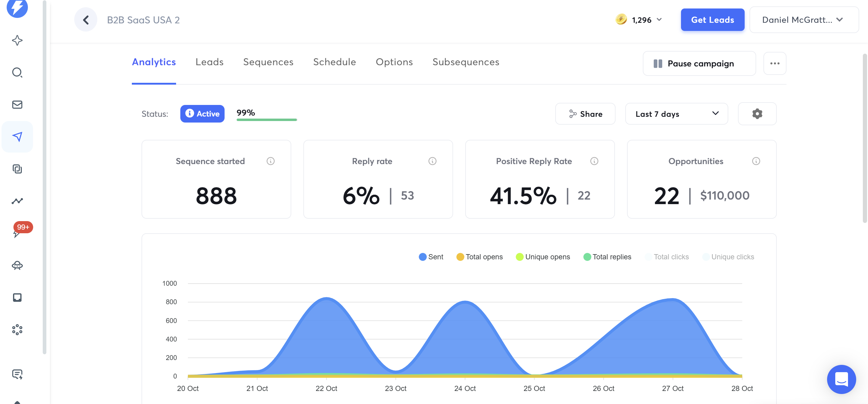Click the 41.5% positive reply rate value
The width and height of the screenshot is (868, 404).
click(523, 196)
